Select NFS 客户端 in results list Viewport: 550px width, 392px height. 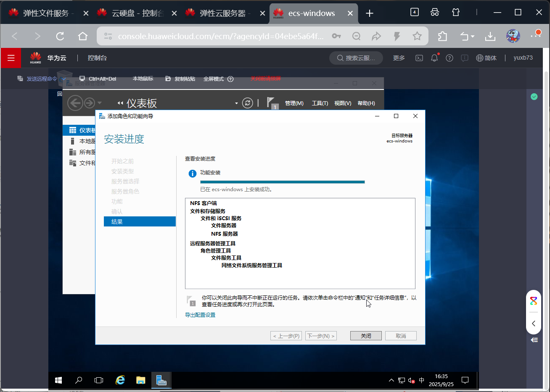[x=204, y=203]
